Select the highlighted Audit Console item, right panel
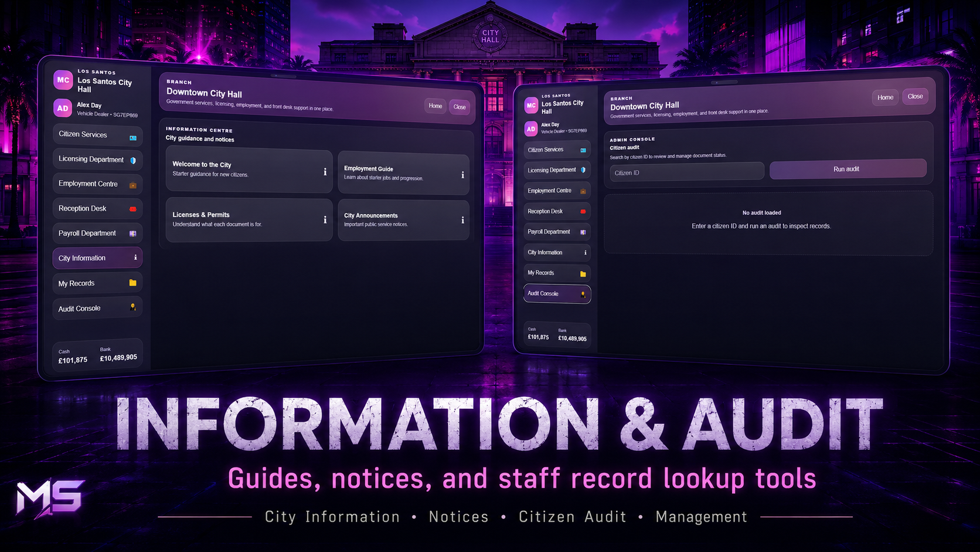Viewport: 980px width, 552px height. [557, 294]
